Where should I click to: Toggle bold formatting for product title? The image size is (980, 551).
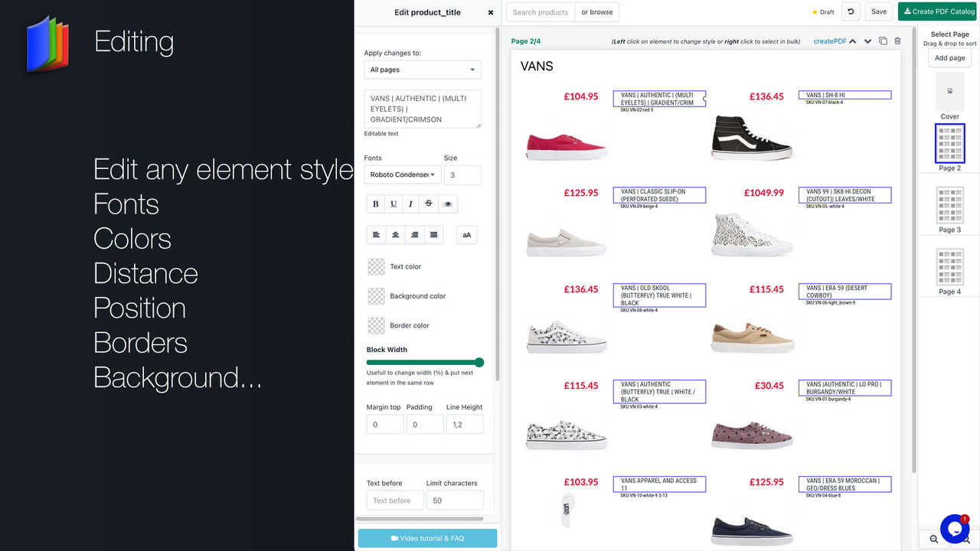click(376, 204)
